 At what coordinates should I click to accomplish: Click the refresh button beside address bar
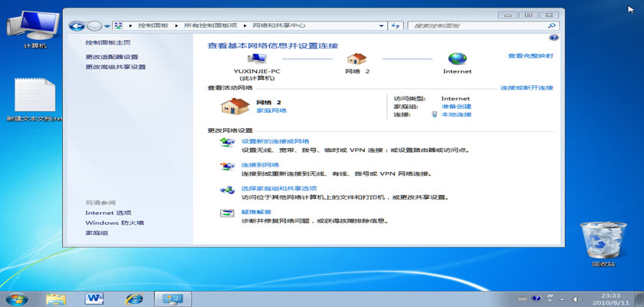point(396,26)
